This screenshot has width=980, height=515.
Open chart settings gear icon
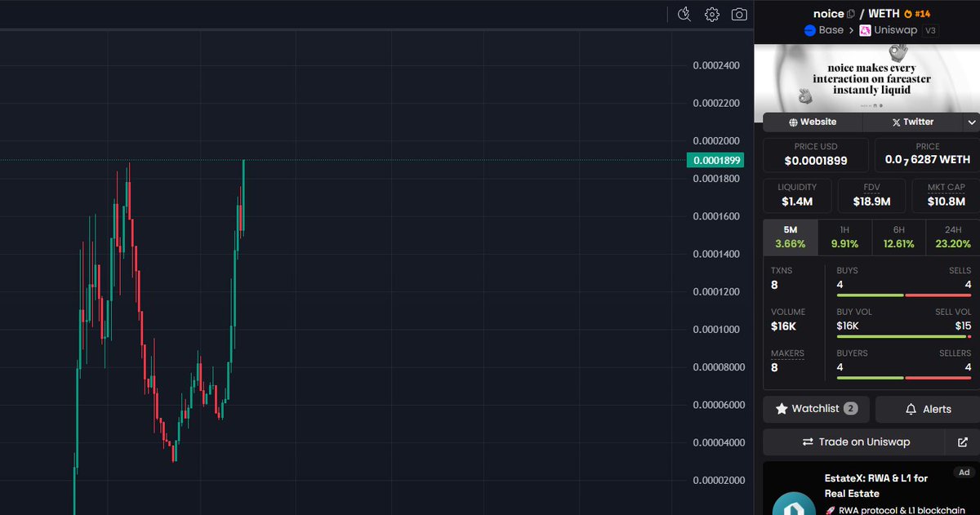[x=712, y=14]
